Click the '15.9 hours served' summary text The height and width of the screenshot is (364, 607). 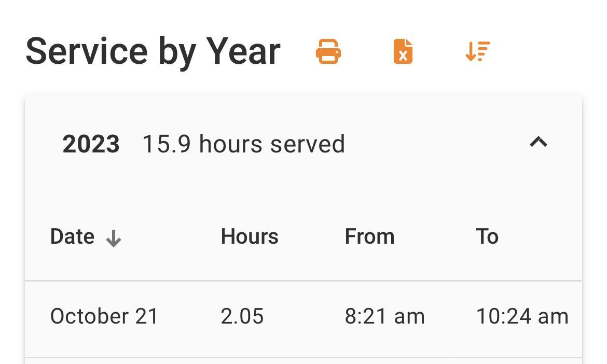tap(243, 144)
